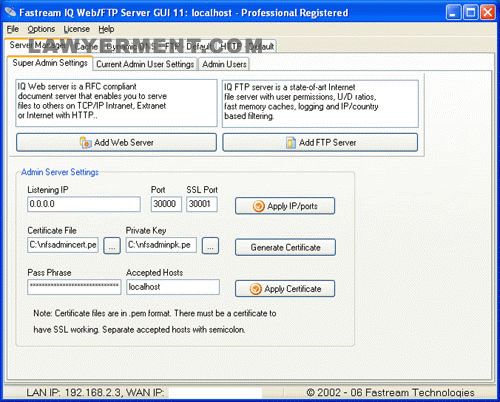Select the Super Admin Settings tab
Image resolution: width=500 pixels, height=402 pixels.
(x=50, y=63)
